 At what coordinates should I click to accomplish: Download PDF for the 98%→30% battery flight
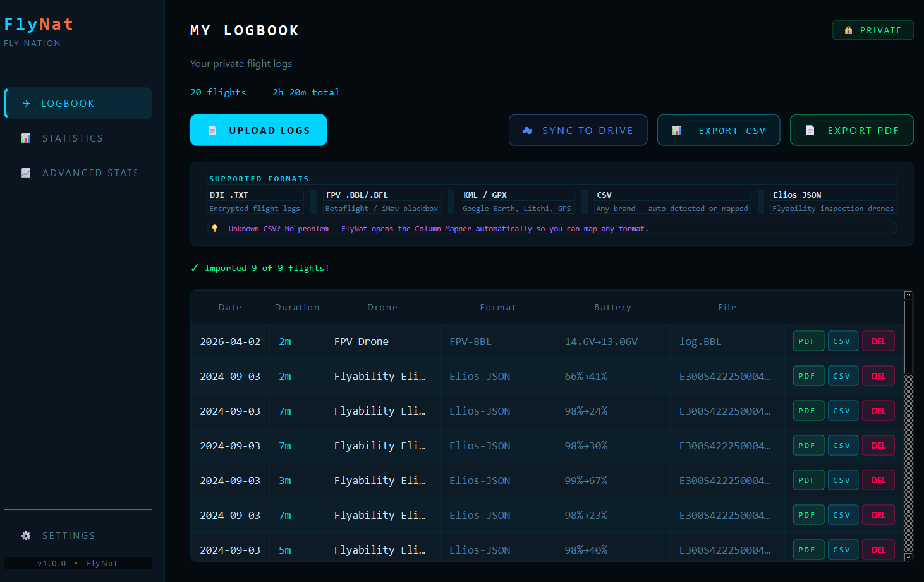(808, 446)
